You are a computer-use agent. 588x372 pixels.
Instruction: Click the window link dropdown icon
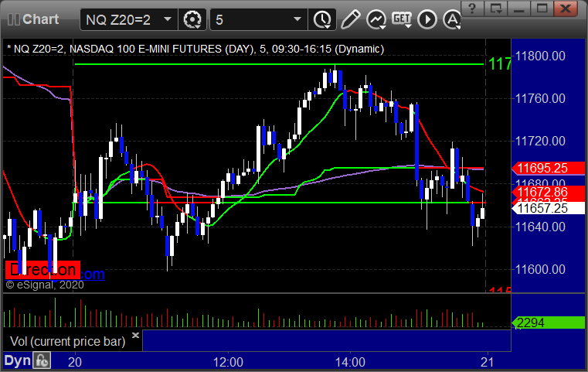point(496,9)
